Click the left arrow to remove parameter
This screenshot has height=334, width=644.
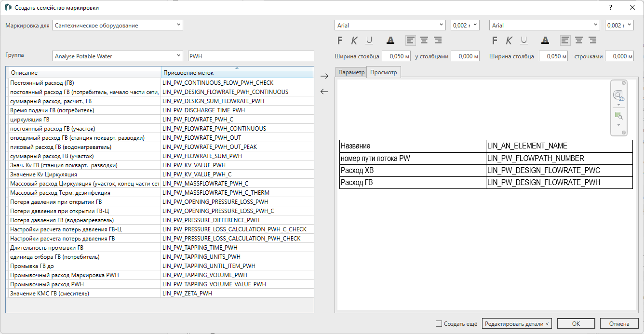pyautogui.click(x=324, y=92)
